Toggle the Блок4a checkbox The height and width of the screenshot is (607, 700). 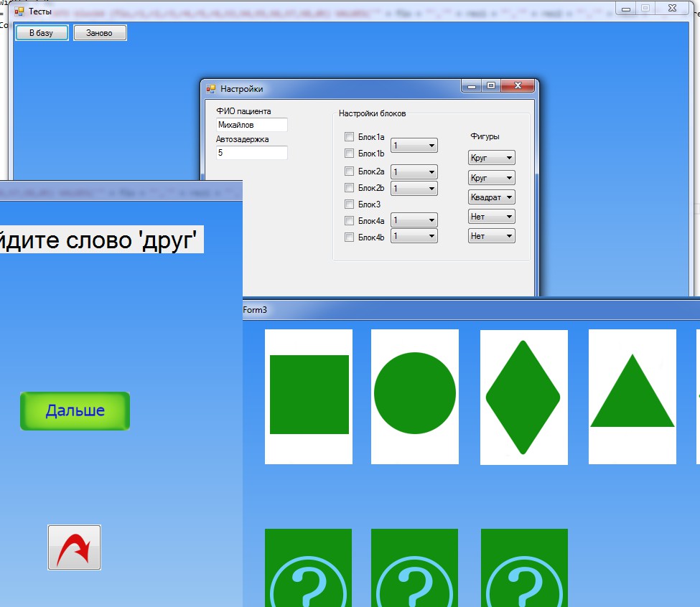coord(349,221)
